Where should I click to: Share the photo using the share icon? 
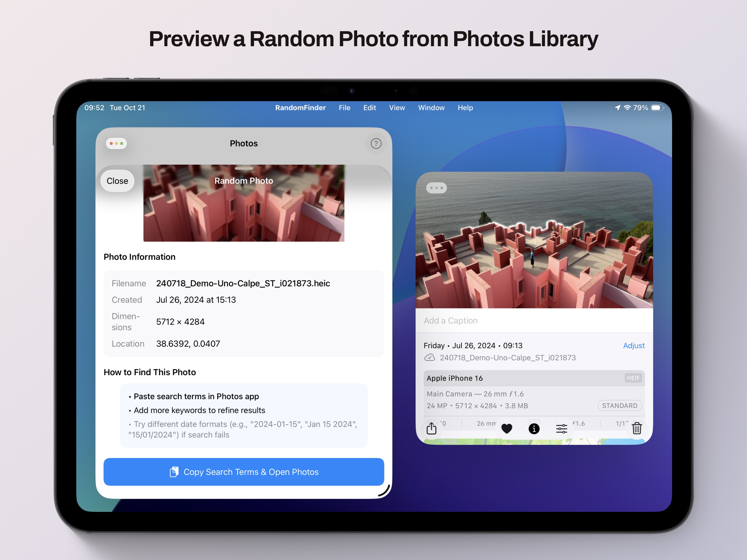pos(432,428)
